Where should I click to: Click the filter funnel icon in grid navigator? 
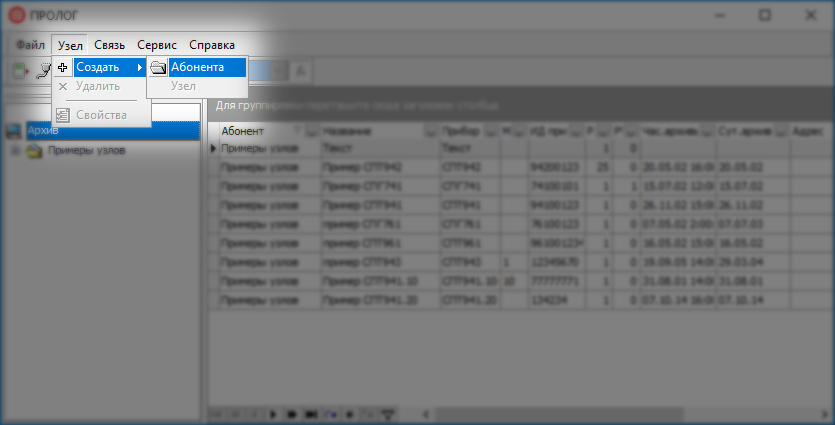(x=388, y=413)
